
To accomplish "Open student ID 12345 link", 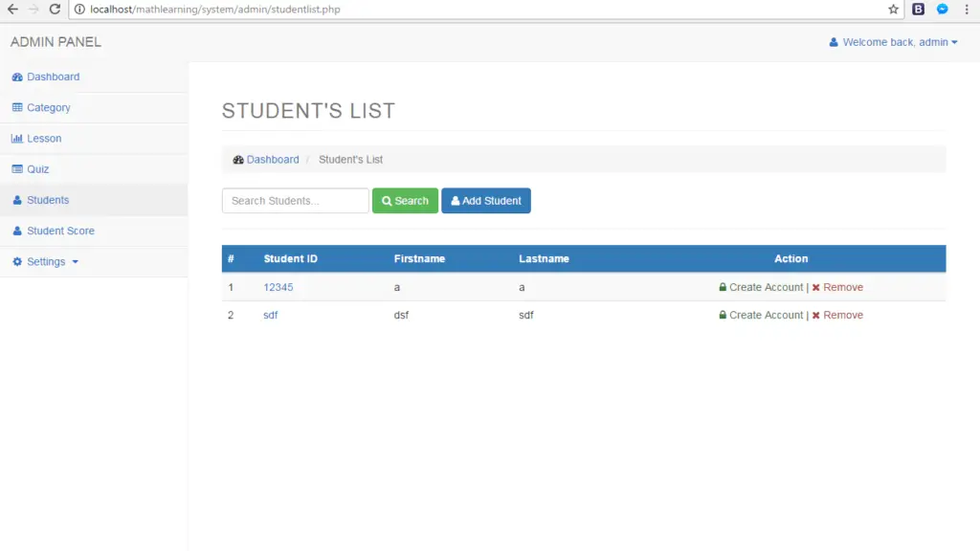I will [278, 287].
